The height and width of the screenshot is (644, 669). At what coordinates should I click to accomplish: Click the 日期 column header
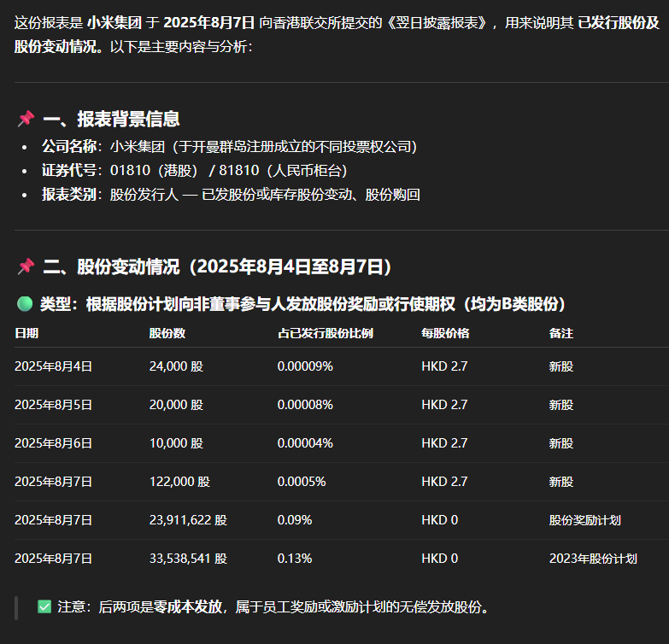26,333
